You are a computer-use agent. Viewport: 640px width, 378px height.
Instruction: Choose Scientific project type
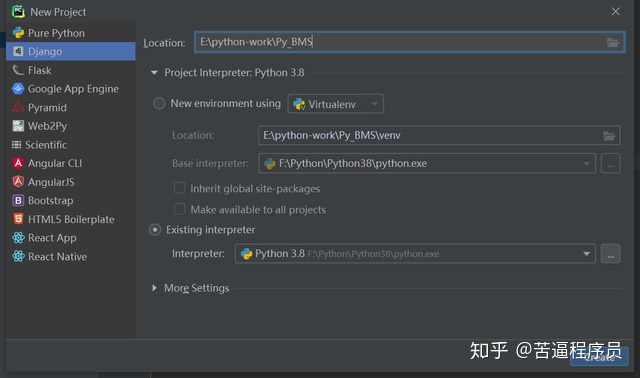tap(71, 145)
